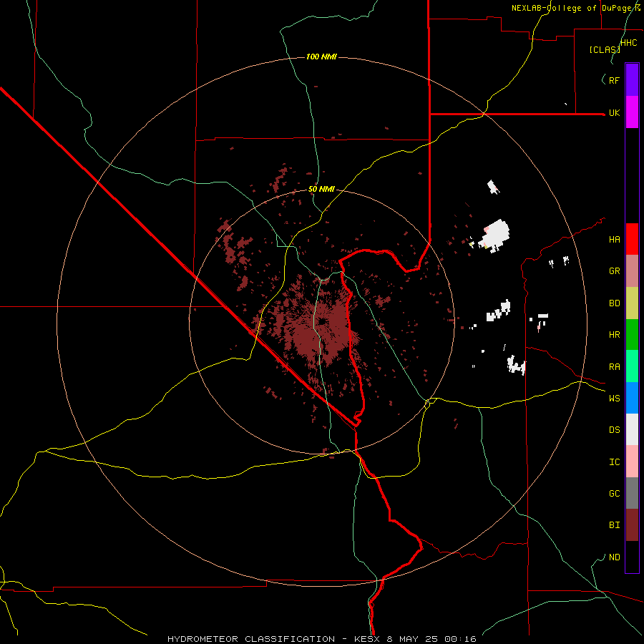Click the IC legend label
This screenshot has width=644, height=644.
point(614,462)
